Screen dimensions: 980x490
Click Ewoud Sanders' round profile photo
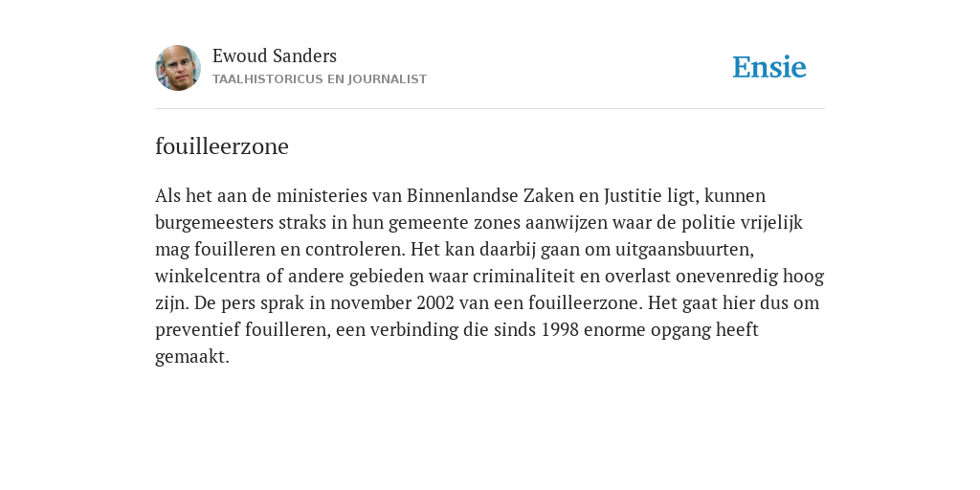coord(178,68)
